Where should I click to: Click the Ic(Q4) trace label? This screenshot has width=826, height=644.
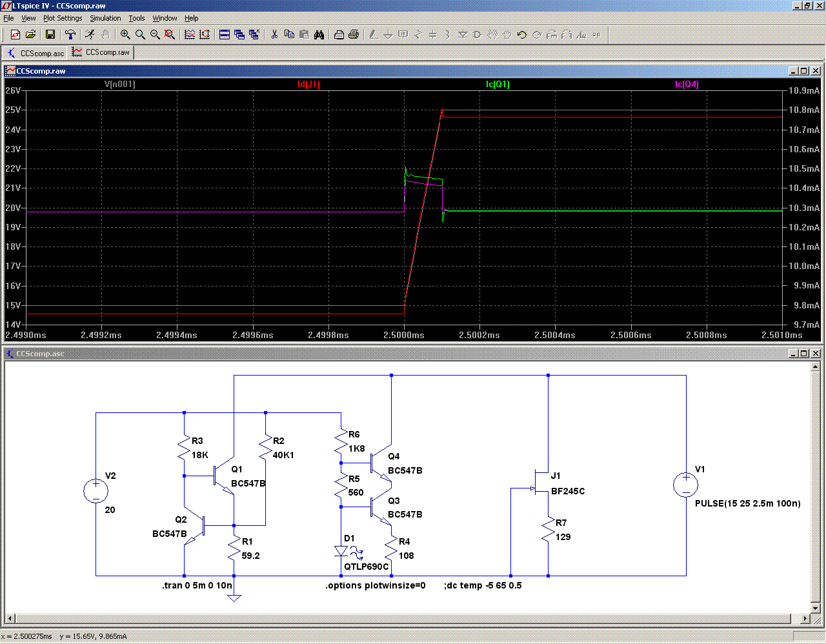coord(687,84)
